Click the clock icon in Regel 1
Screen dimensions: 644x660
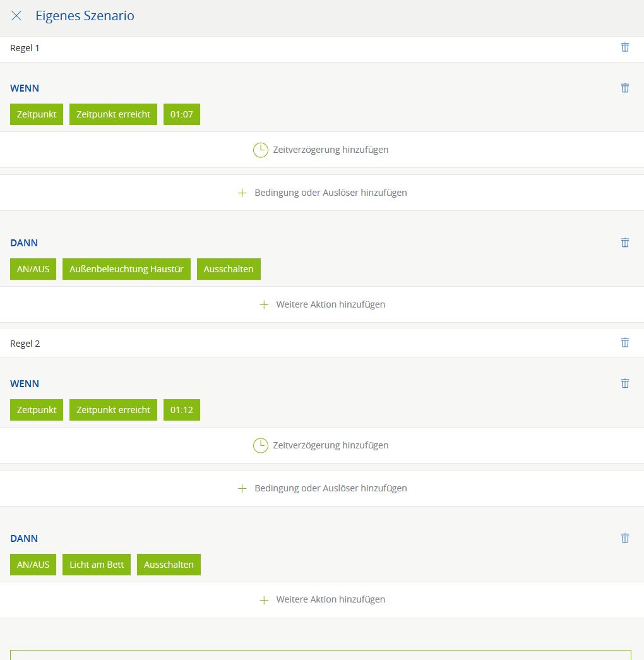coord(260,150)
